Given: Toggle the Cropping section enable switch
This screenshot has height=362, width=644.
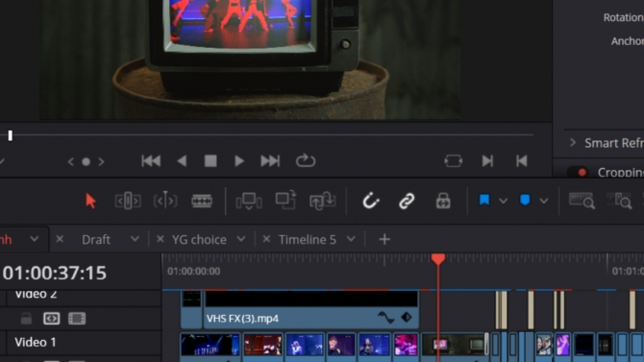Looking at the screenshot, I should (578, 173).
